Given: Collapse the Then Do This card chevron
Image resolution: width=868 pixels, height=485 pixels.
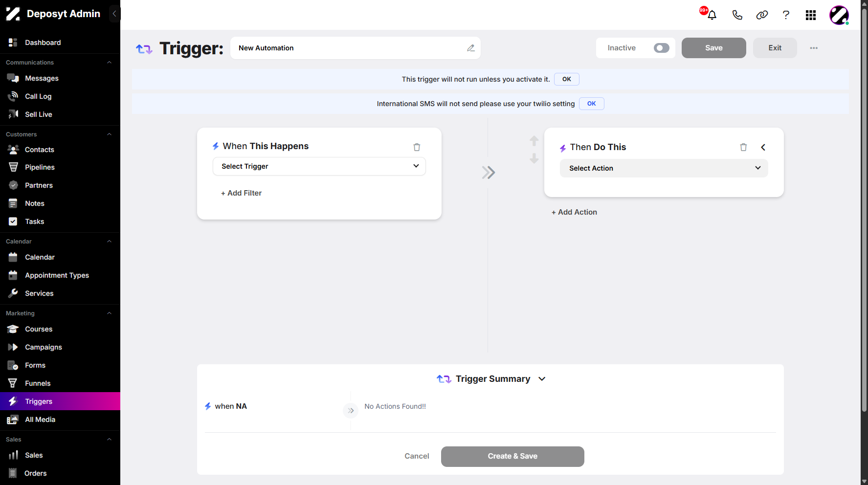Looking at the screenshot, I should coord(763,147).
